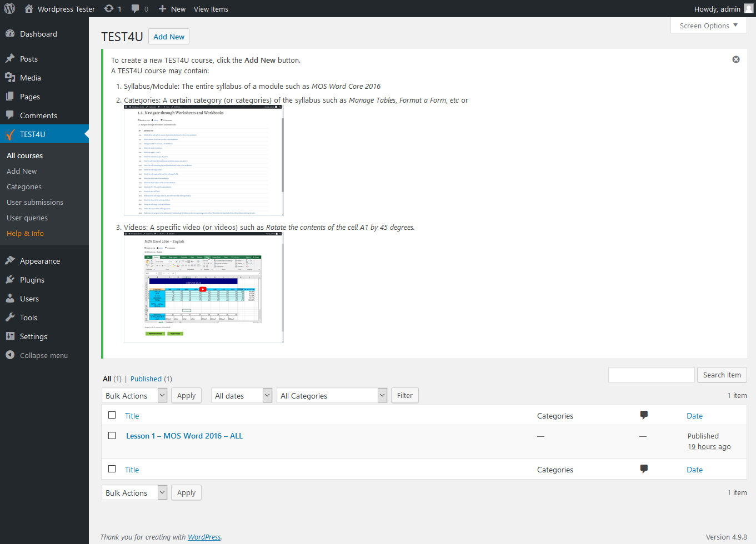Open Help & Info submenu item
Screen dimensions: 756x544
point(25,233)
